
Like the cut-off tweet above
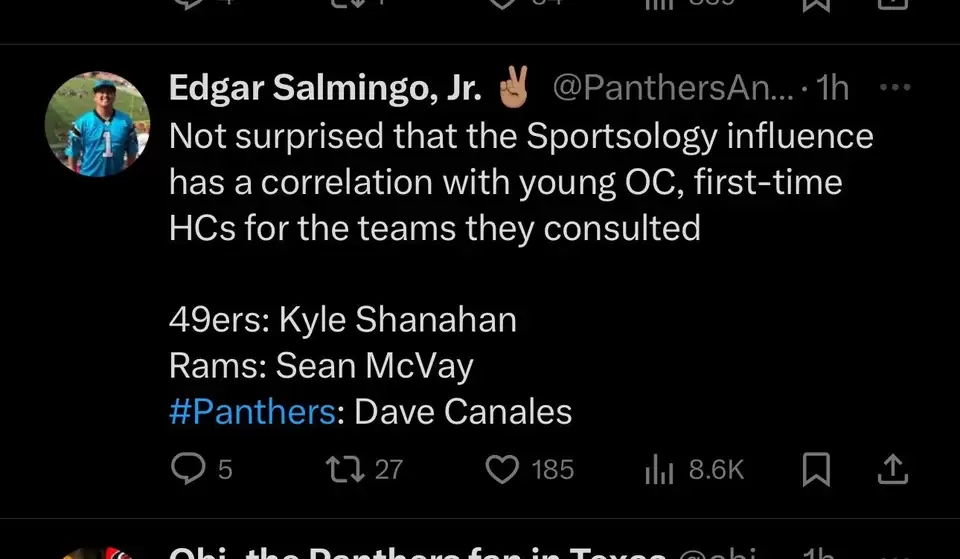[x=502, y=4]
